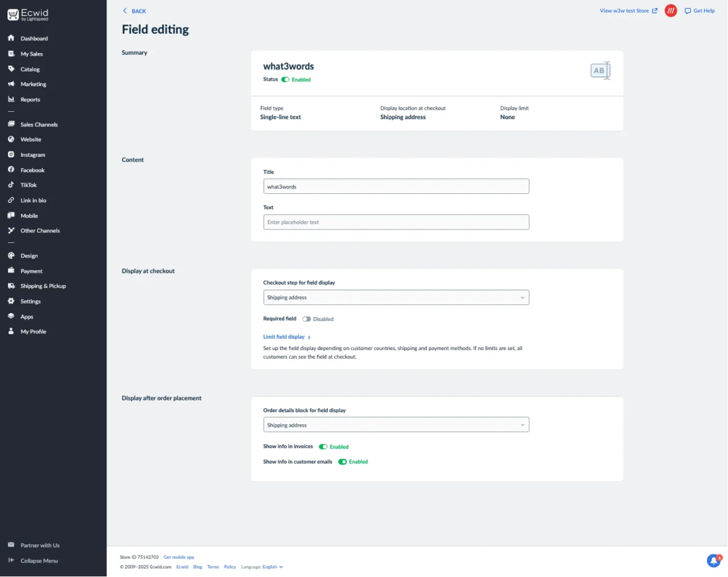
Task: Go back using the BACK link
Action: point(135,11)
